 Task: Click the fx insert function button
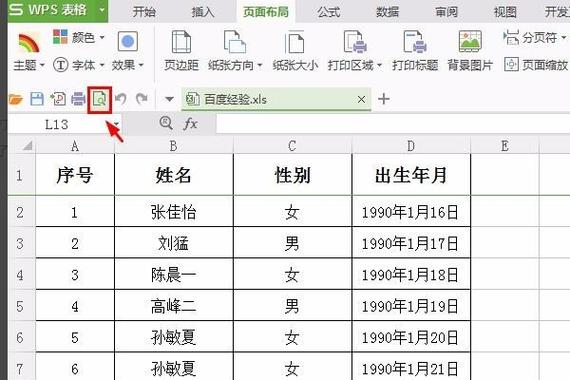click(x=190, y=124)
